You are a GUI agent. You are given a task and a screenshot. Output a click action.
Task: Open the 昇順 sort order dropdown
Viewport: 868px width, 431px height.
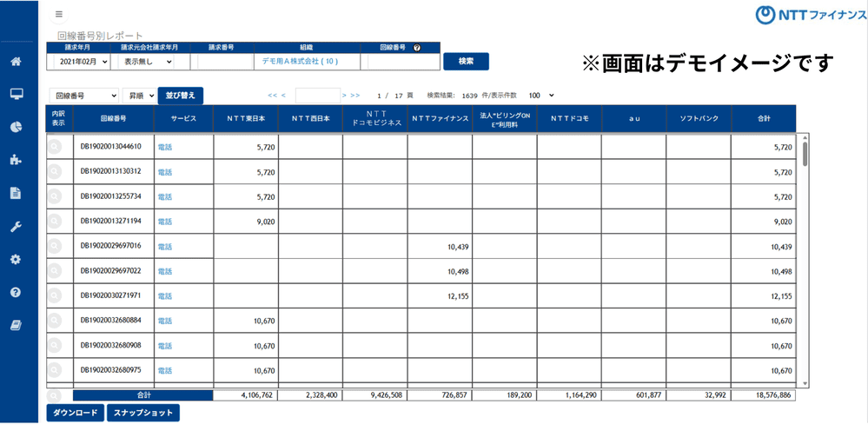pos(139,96)
